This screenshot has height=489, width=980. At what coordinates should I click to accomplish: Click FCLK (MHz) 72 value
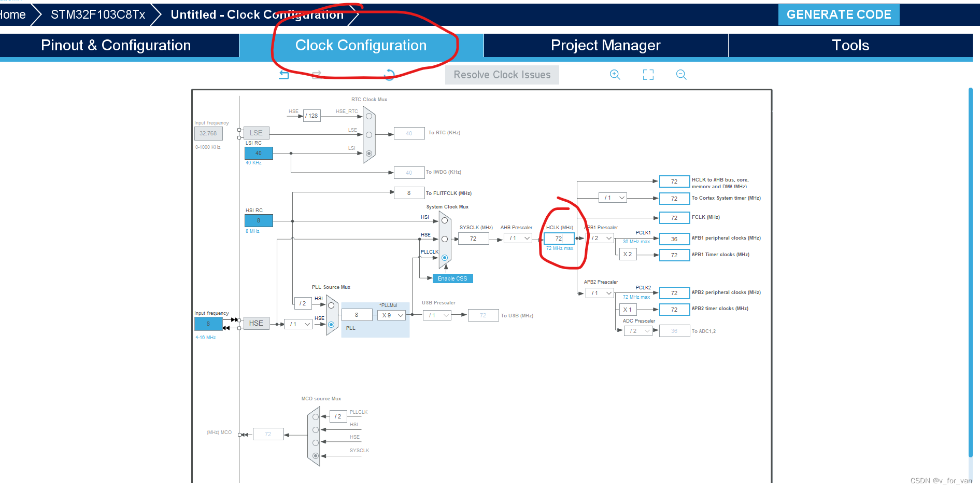674,218
